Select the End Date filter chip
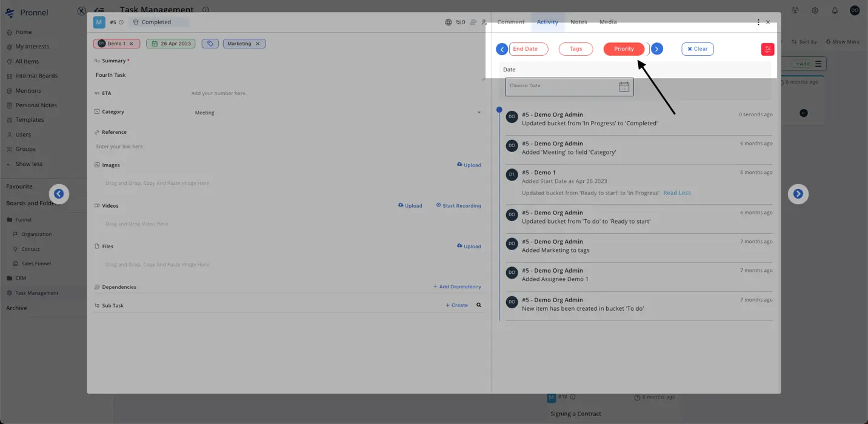 coord(528,49)
